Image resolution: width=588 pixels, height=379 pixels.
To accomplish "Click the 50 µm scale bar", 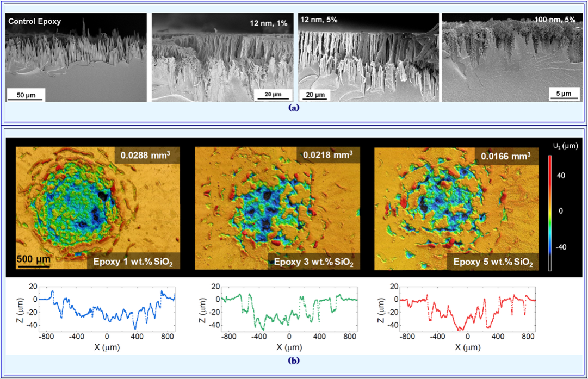I will 26,96.
